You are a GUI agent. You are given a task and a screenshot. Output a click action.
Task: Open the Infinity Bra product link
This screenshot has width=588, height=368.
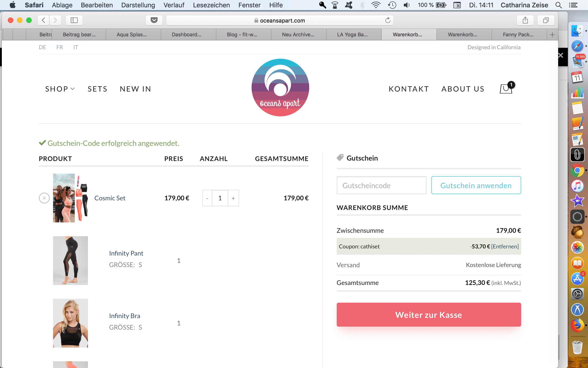click(x=125, y=316)
